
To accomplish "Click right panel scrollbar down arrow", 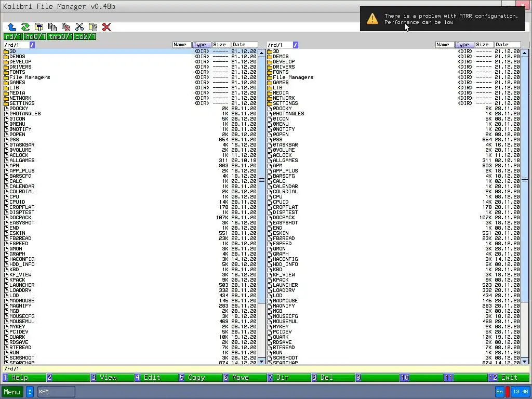I will pyautogui.click(x=525, y=362).
